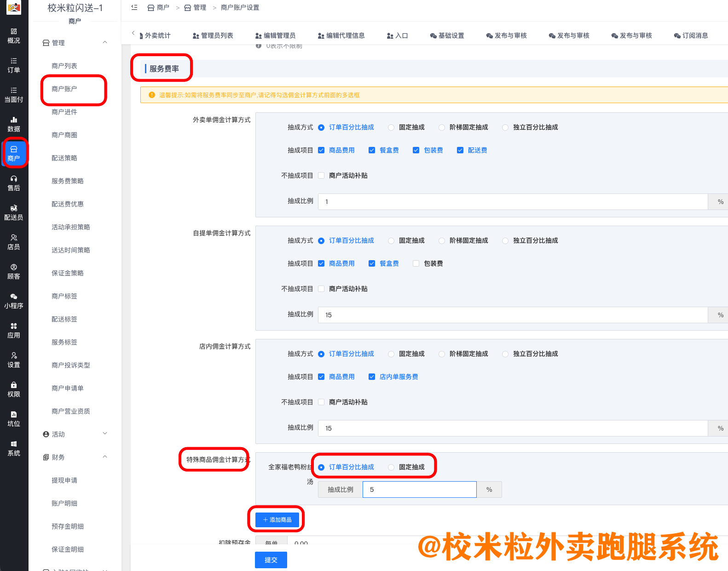
Task: Select 固定抽成 radio for 外卖单
Action: coord(391,128)
